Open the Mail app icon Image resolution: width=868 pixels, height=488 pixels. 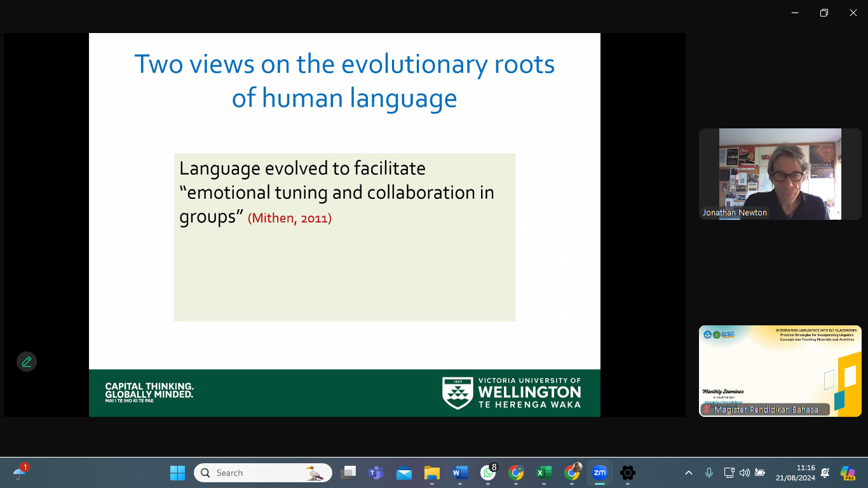(x=404, y=473)
